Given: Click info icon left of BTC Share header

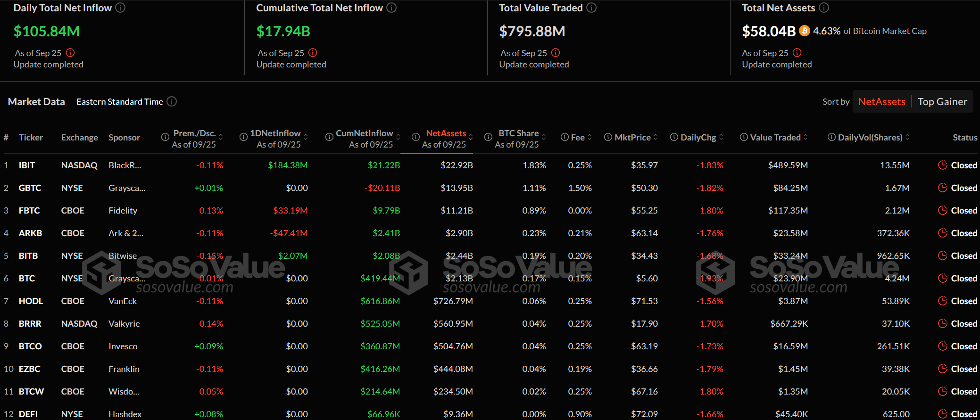Looking at the screenshot, I should [488, 137].
